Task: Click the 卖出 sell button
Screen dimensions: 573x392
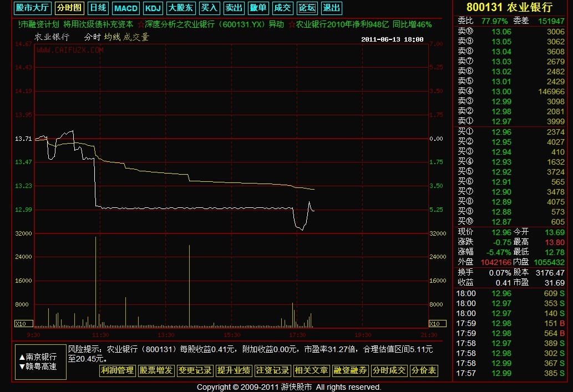Action: pyautogui.click(x=234, y=8)
